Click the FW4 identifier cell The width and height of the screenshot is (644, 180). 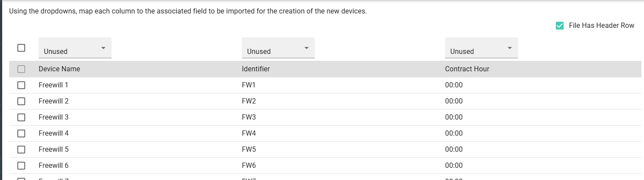click(x=249, y=133)
